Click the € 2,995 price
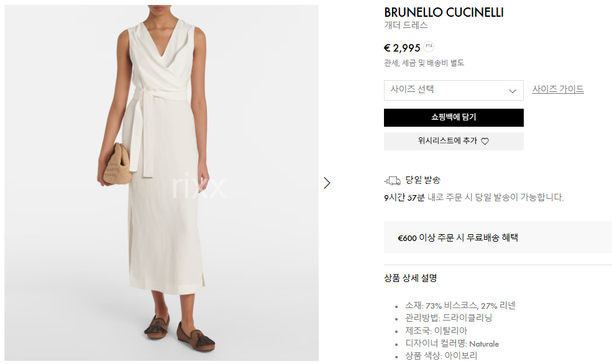The image size is (612, 364). (402, 48)
